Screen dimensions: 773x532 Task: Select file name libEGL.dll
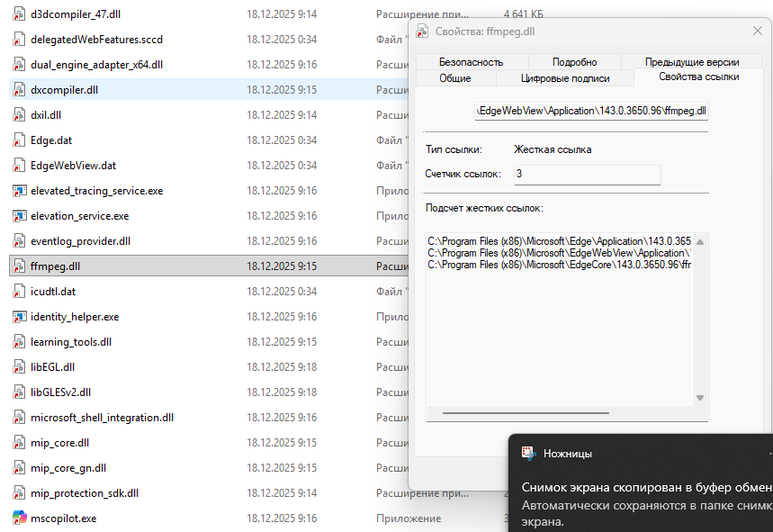52,367
